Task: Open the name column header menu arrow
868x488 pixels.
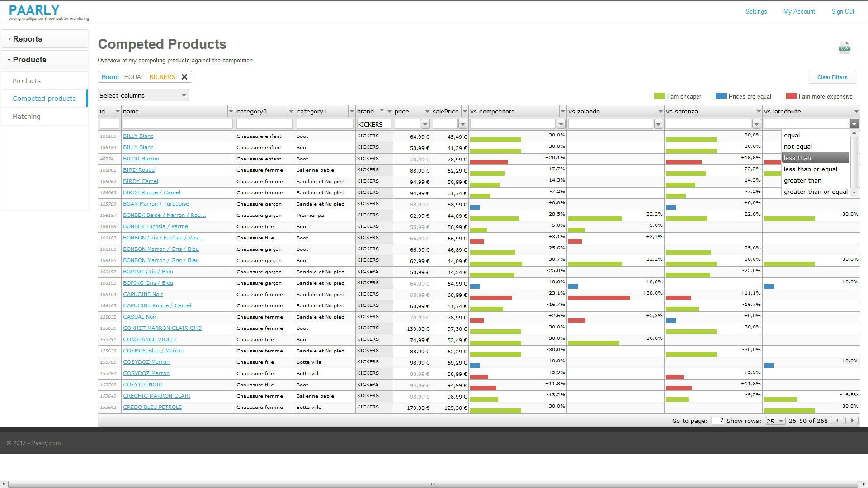Action: click(231, 111)
